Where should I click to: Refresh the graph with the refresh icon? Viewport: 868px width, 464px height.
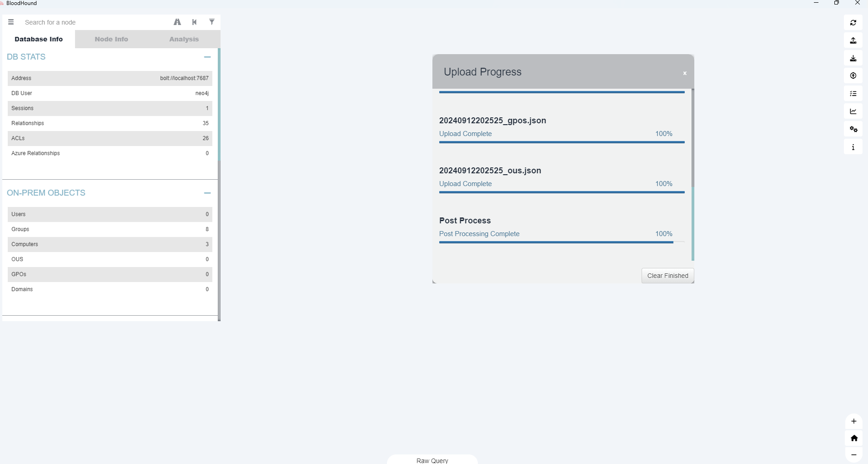tap(853, 23)
